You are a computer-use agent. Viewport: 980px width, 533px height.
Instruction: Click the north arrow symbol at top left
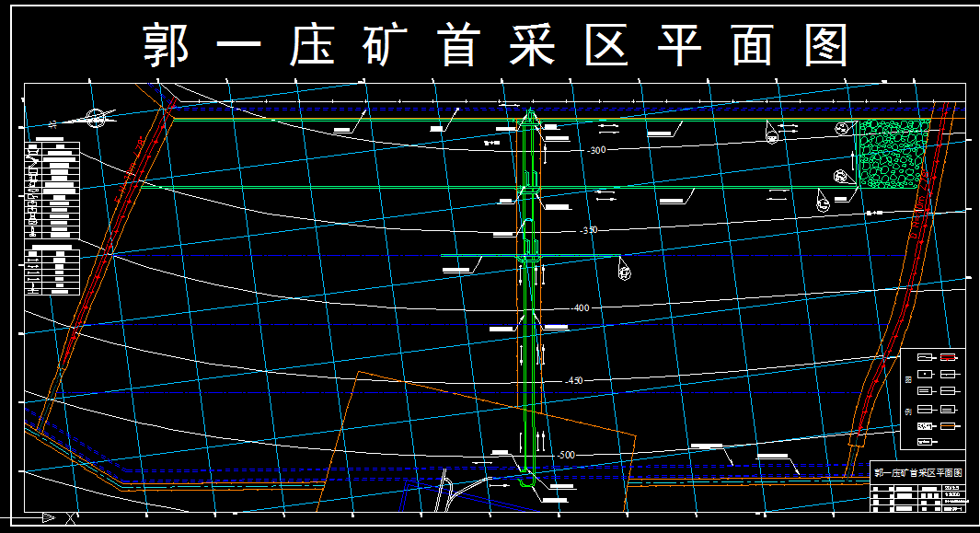[95, 119]
